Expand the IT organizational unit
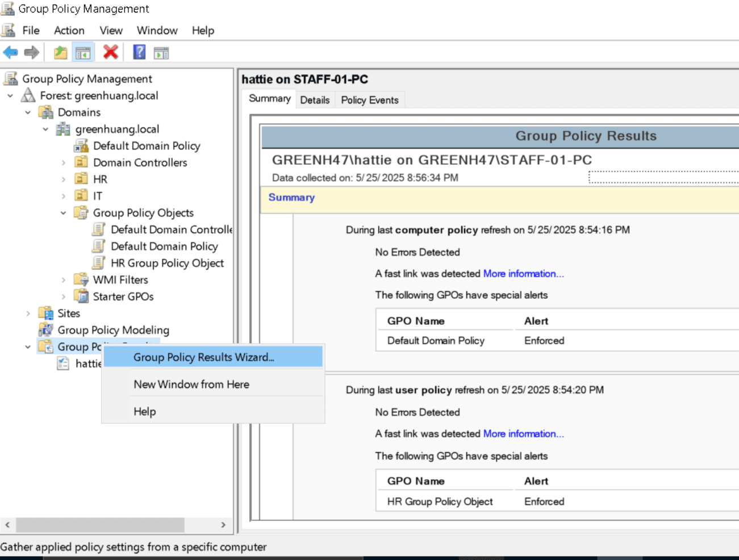This screenshot has height=560, width=739. point(63,196)
